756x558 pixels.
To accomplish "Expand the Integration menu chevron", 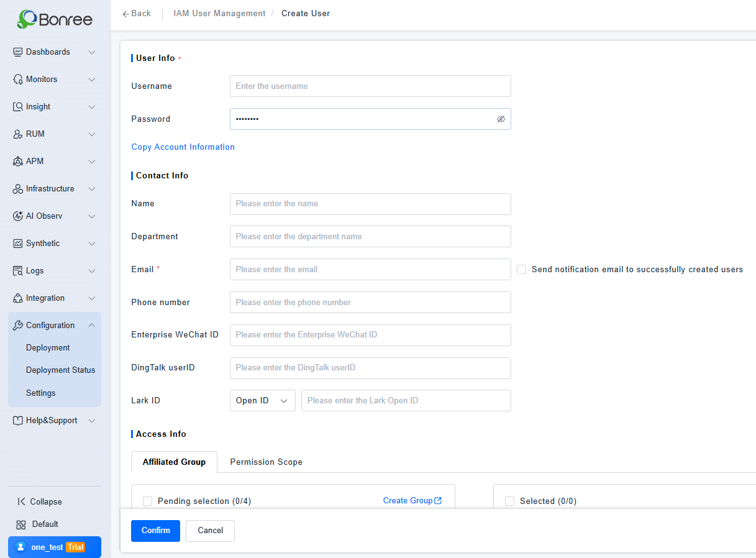I will [92, 298].
